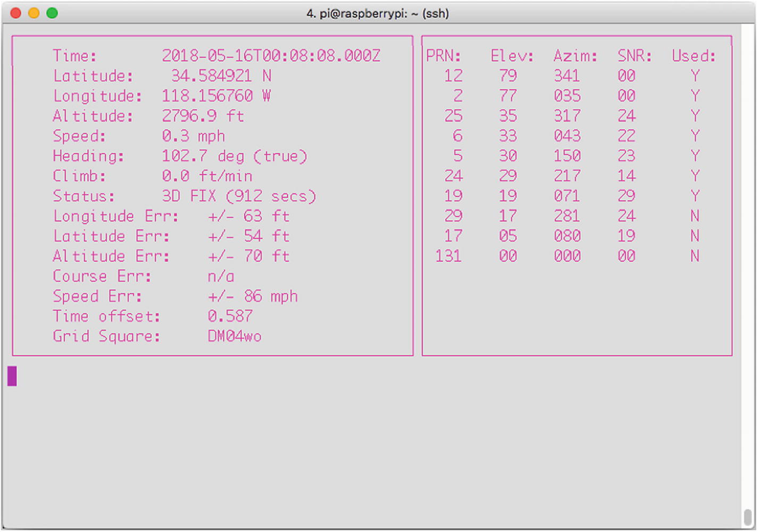
Task: Click azimuth 217 in the PRN 24 row
Action: pyautogui.click(x=567, y=176)
